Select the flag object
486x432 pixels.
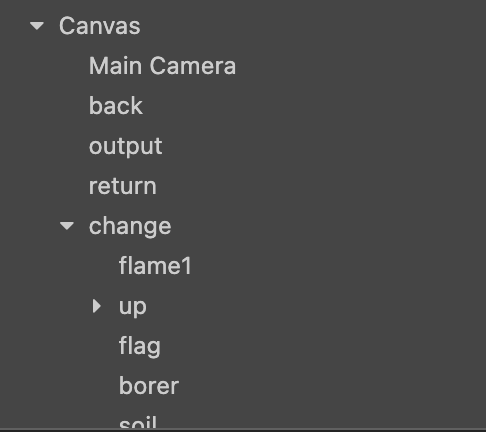pyautogui.click(x=140, y=347)
